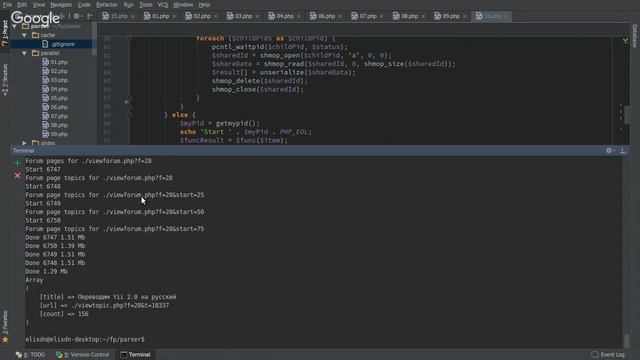This screenshot has width=640, height=360.
Task: Open the Window menu
Action: coord(183,5)
